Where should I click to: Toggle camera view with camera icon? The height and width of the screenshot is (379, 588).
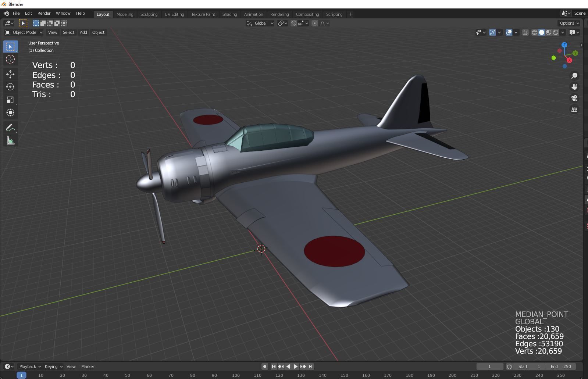pos(574,98)
